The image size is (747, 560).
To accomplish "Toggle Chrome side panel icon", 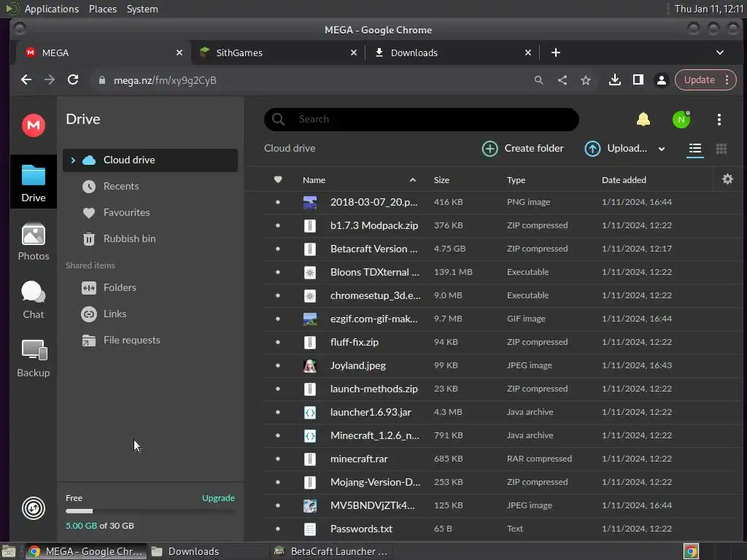I will click(x=638, y=79).
